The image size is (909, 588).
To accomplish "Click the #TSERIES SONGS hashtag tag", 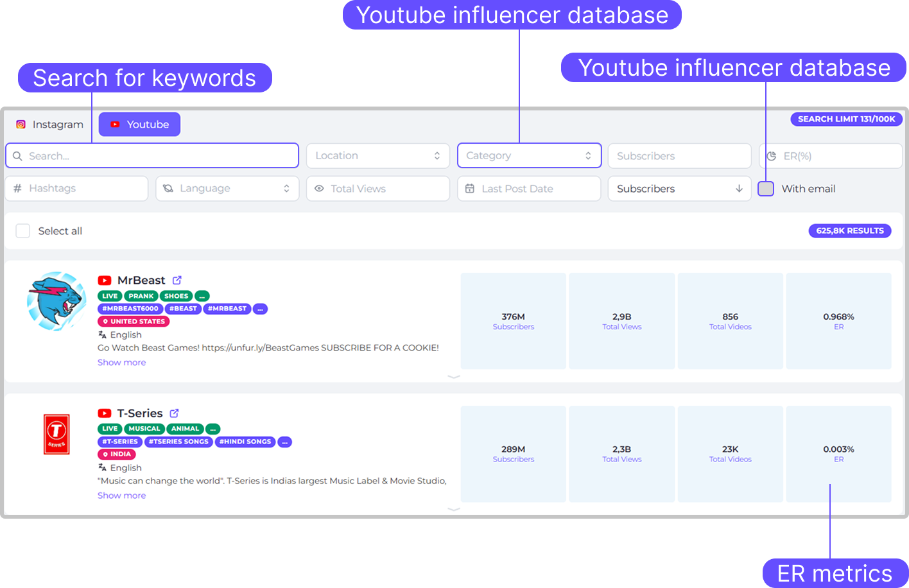I will point(178,442).
